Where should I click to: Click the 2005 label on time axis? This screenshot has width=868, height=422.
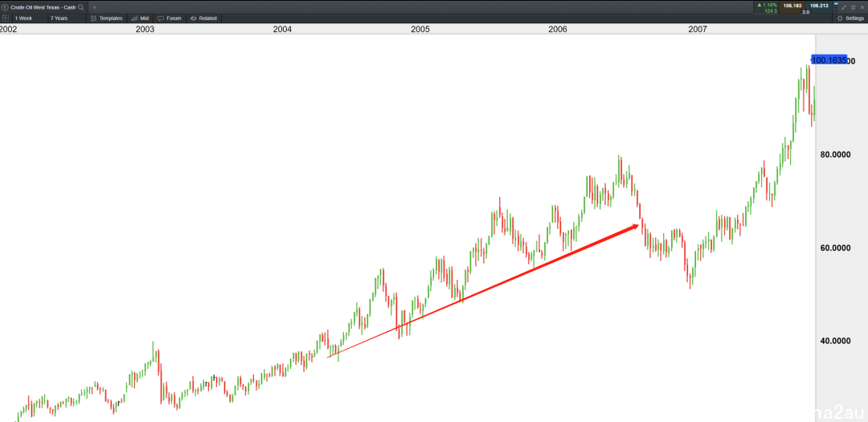[420, 29]
